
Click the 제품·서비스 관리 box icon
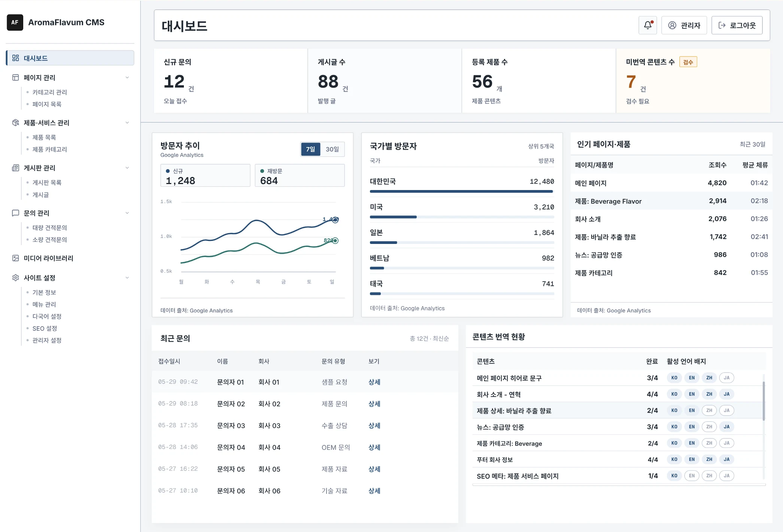[x=16, y=123]
